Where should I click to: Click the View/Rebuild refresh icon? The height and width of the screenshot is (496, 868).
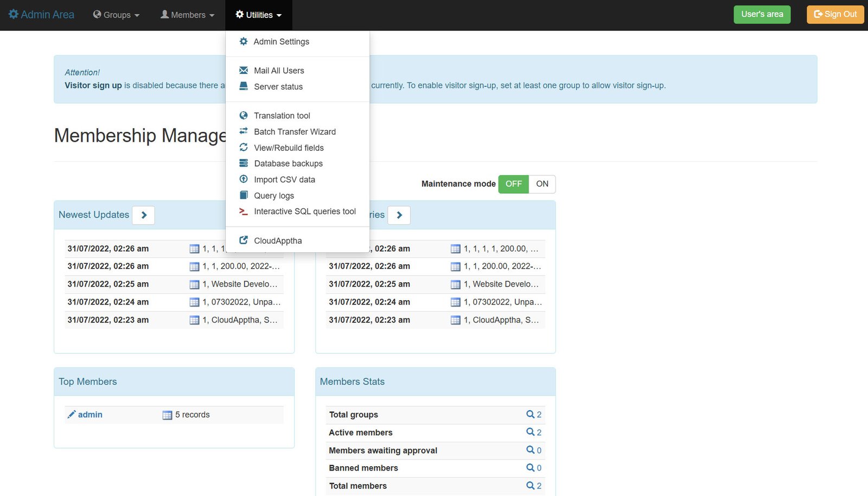coord(244,147)
